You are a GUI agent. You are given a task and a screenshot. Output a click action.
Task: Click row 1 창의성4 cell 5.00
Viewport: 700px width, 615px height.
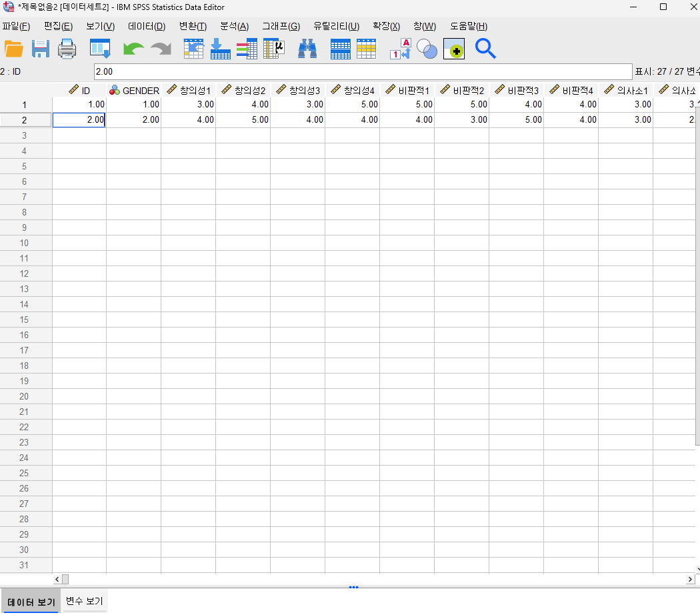tap(353, 105)
